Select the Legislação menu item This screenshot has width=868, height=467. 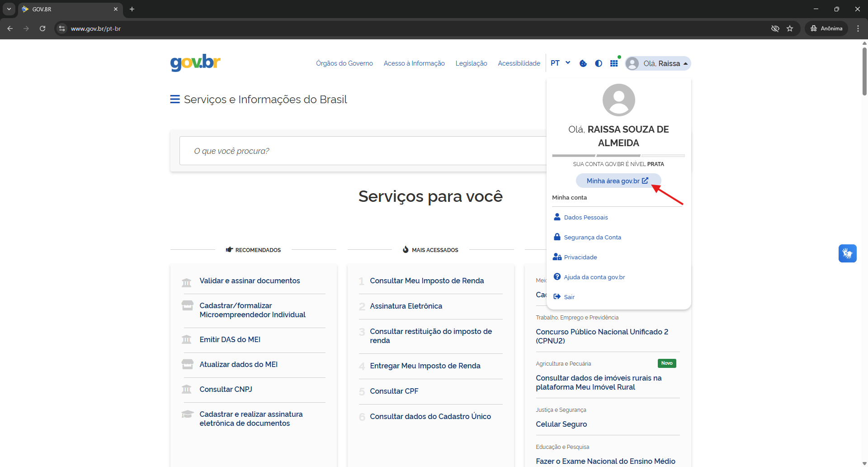(472, 63)
